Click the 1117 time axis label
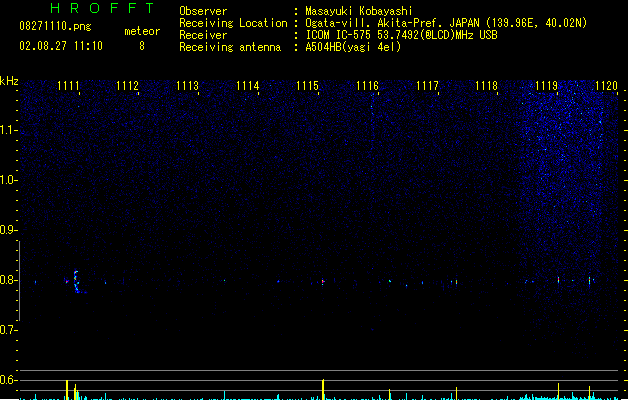 coord(427,86)
